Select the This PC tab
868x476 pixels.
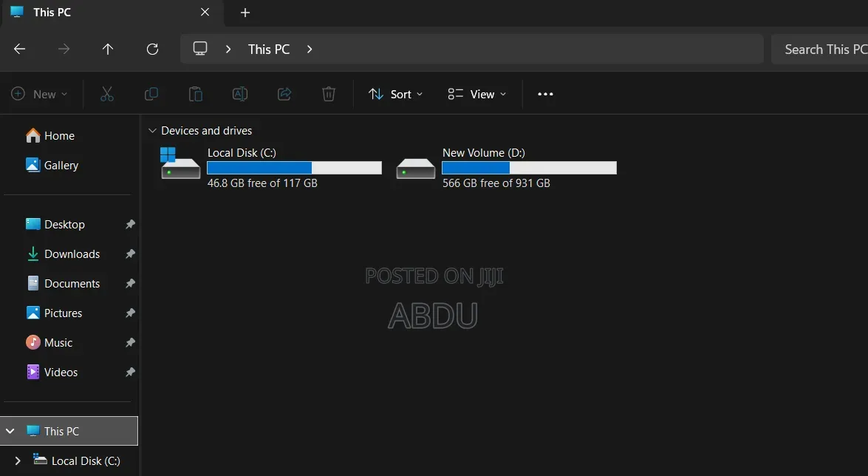pos(112,13)
